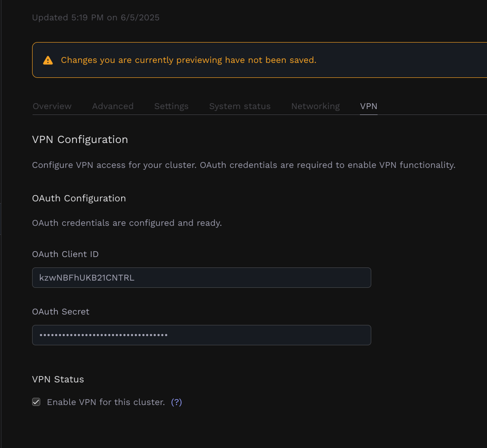Click the OAuth Configuration section title
Image resolution: width=487 pixels, height=448 pixels.
[79, 198]
